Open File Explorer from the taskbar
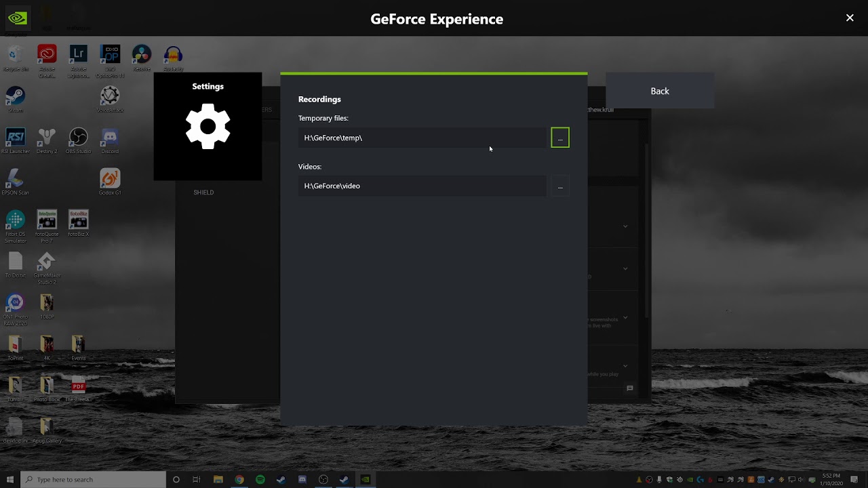The image size is (868, 488). point(218,479)
